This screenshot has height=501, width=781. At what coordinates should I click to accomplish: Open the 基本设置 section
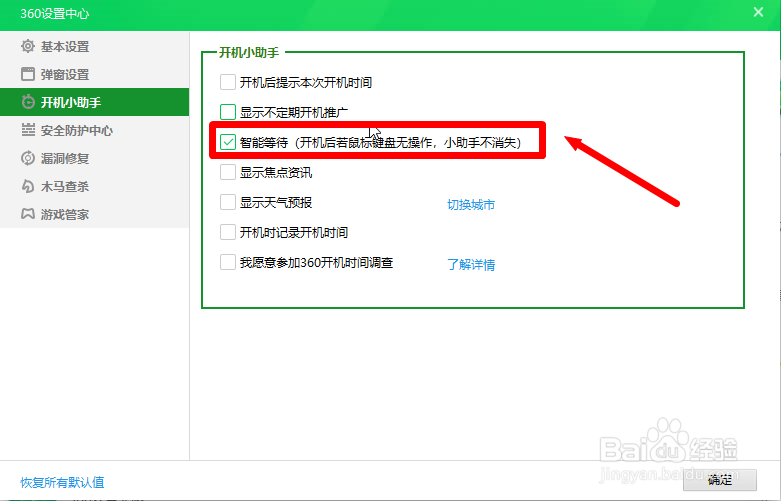(x=95, y=46)
